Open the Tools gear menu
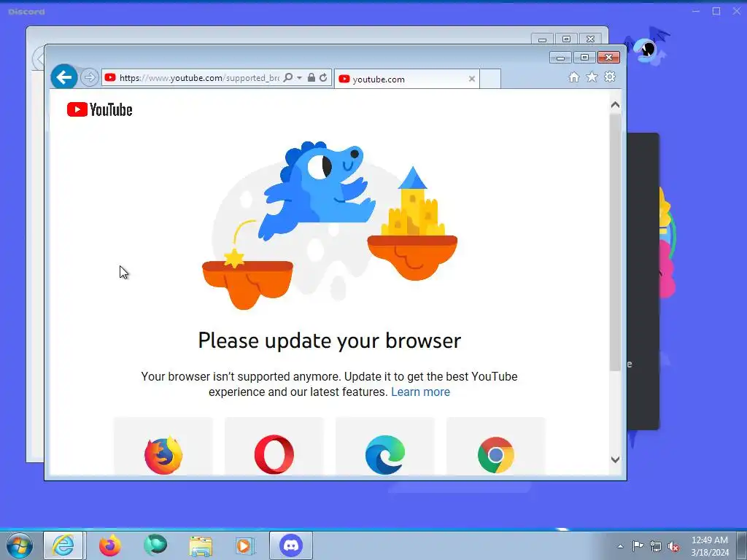 610,77
